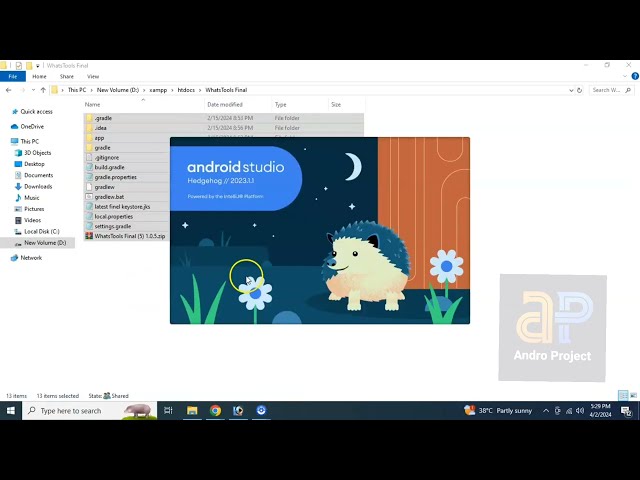Open File Explorer from taskbar
This screenshot has height=480, width=640.
(x=192, y=411)
